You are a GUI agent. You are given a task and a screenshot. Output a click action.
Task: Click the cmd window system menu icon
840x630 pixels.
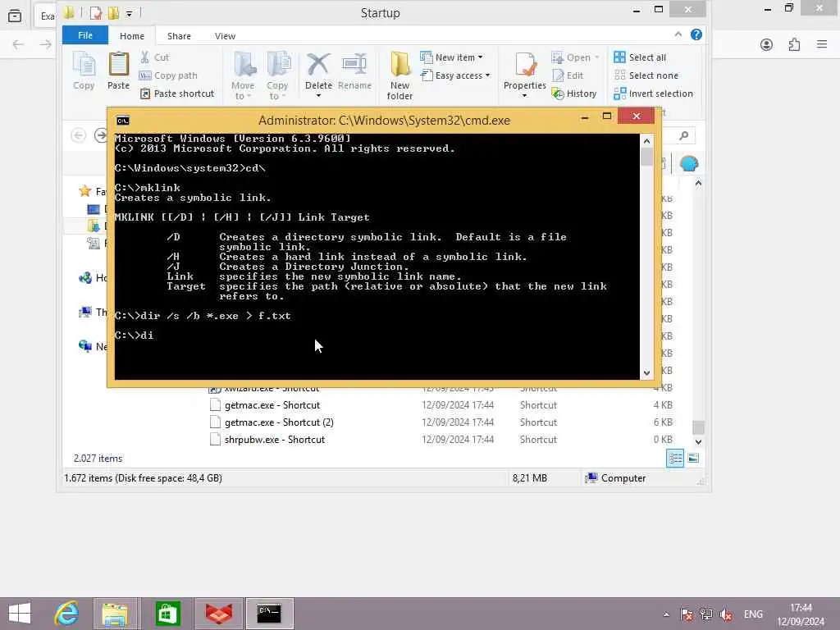click(x=123, y=121)
